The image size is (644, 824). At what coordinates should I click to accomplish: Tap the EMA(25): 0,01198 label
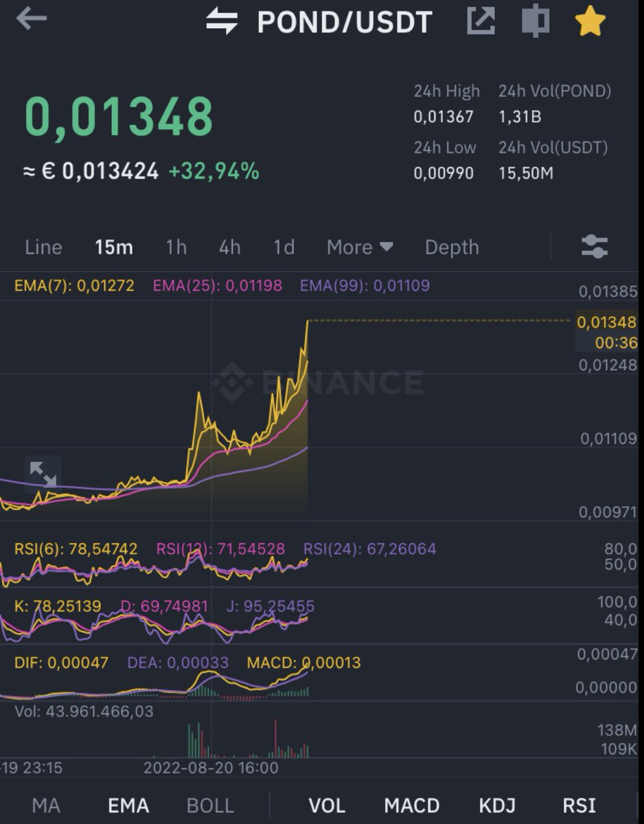coord(218,286)
